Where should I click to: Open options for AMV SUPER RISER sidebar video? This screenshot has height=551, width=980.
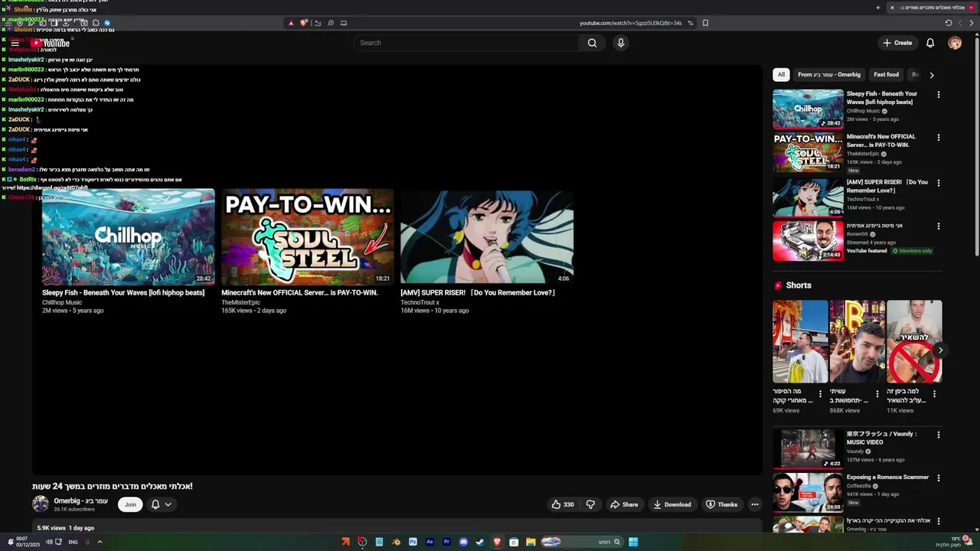[939, 184]
